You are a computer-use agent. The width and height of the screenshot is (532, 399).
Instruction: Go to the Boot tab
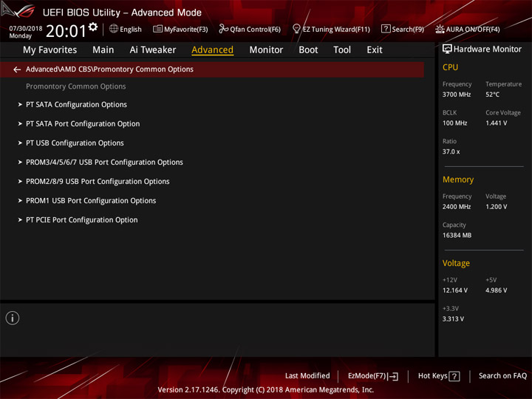tap(308, 50)
